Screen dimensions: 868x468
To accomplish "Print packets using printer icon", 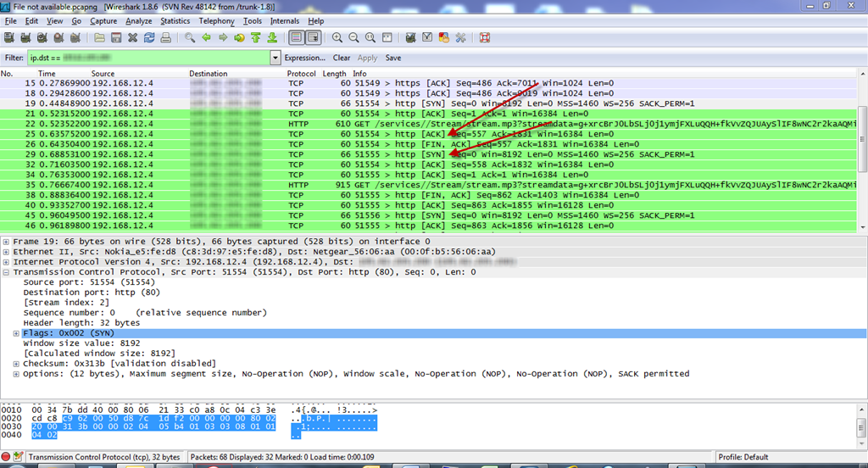I will 166,38.
